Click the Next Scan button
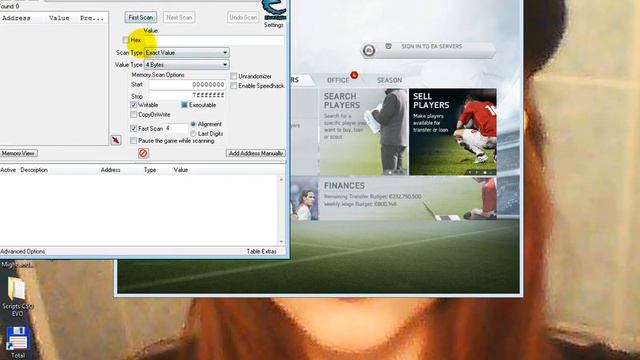The width and height of the screenshot is (640, 360). tap(179, 17)
